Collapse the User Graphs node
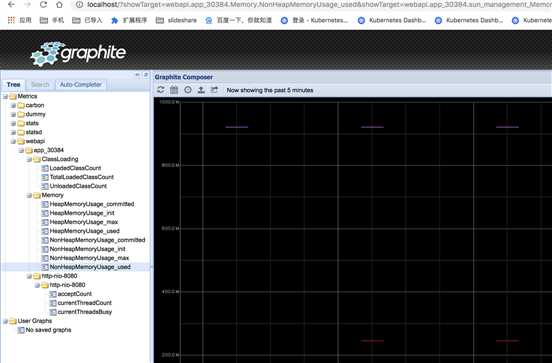Image resolution: width=552 pixels, height=363 pixels. click(5, 321)
